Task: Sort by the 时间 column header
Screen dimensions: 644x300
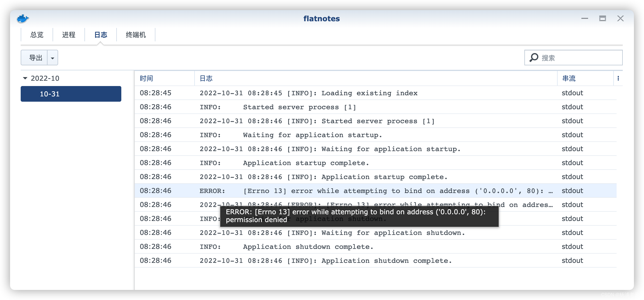Action: [x=165, y=78]
